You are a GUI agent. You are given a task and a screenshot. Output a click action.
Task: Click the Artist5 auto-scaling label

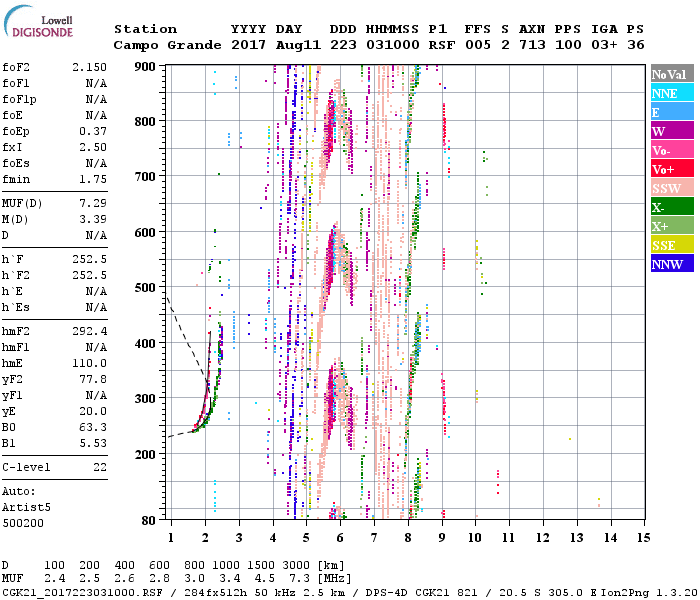click(x=26, y=508)
